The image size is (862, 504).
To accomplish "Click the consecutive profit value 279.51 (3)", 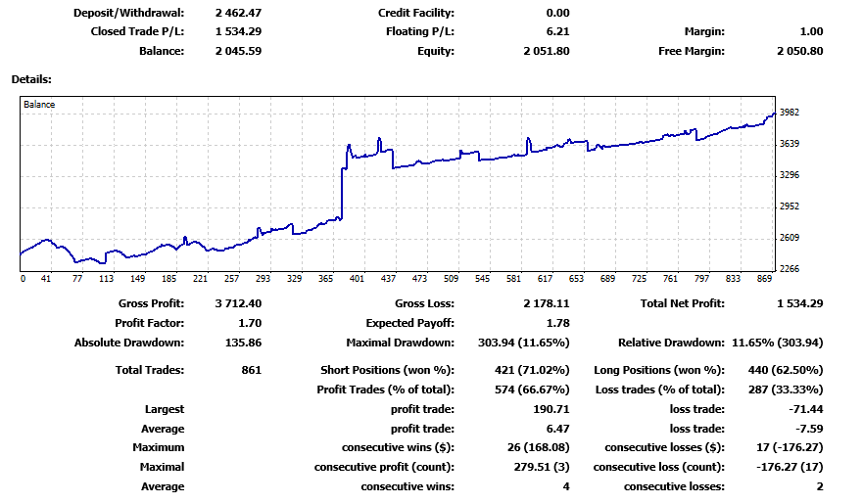I will [x=542, y=467].
